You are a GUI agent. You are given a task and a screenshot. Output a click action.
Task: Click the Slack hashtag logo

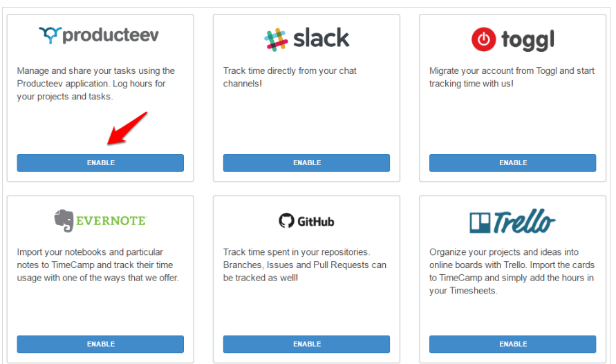(x=276, y=39)
